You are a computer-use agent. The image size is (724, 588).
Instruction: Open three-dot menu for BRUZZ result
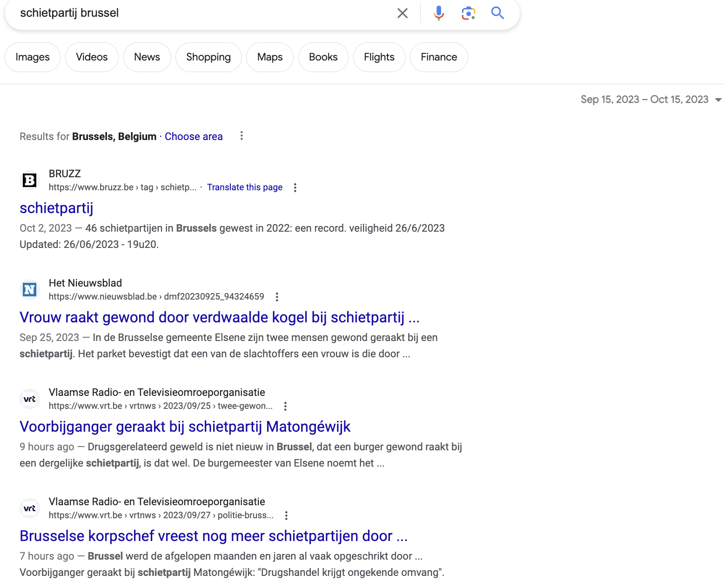tap(295, 187)
